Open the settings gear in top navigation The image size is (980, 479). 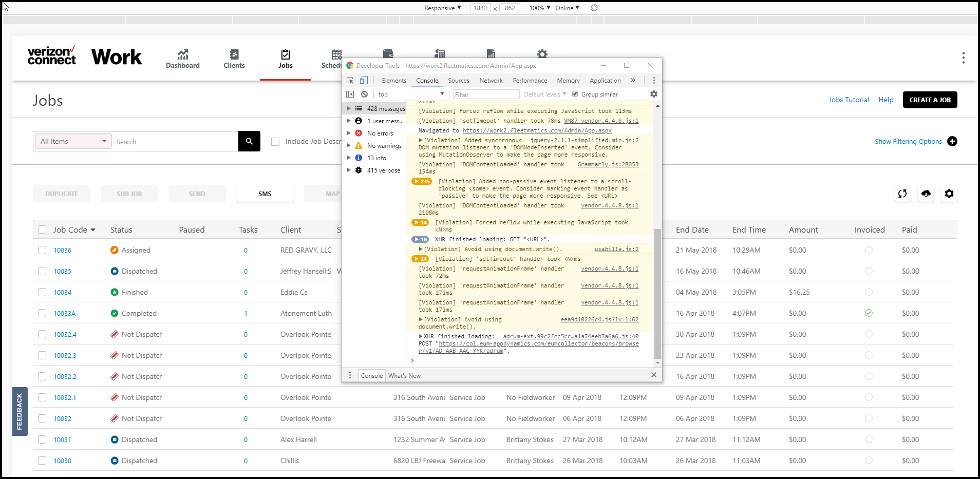[x=542, y=53]
